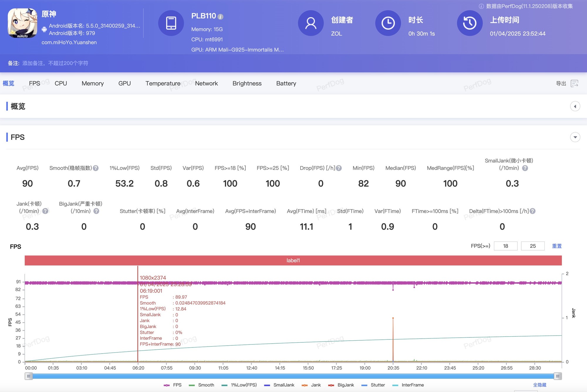Collapse the 概览 section arrow

[575, 106]
